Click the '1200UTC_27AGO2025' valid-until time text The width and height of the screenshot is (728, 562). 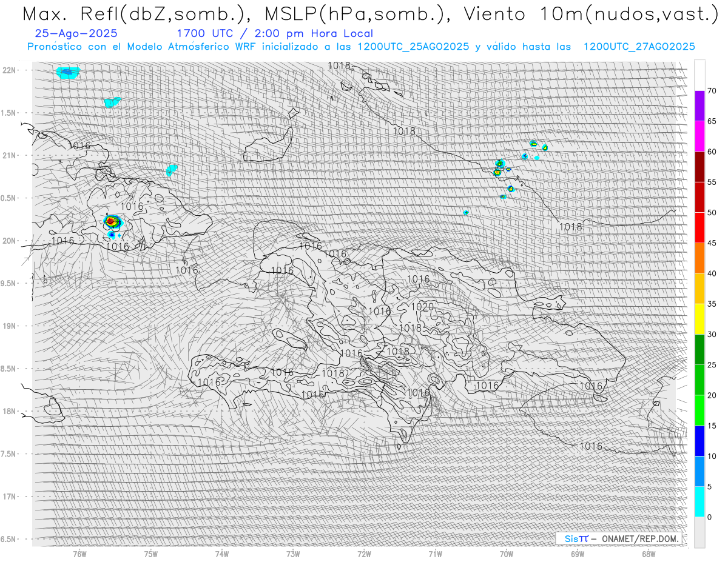[x=639, y=47]
